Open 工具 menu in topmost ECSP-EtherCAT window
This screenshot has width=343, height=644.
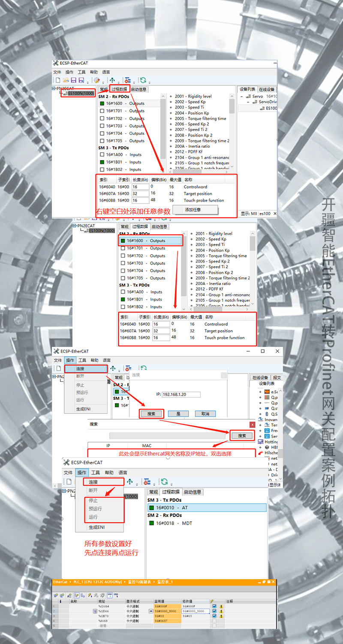click(81, 72)
